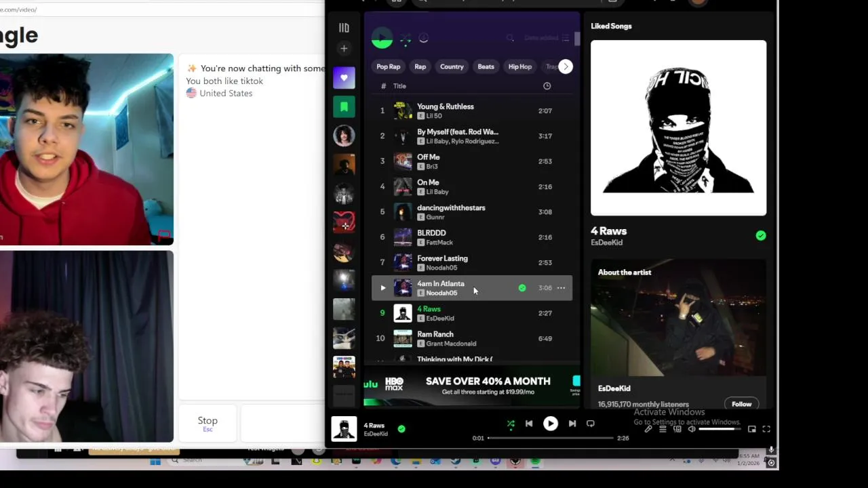Filter by Hip Hop chip

(520, 66)
